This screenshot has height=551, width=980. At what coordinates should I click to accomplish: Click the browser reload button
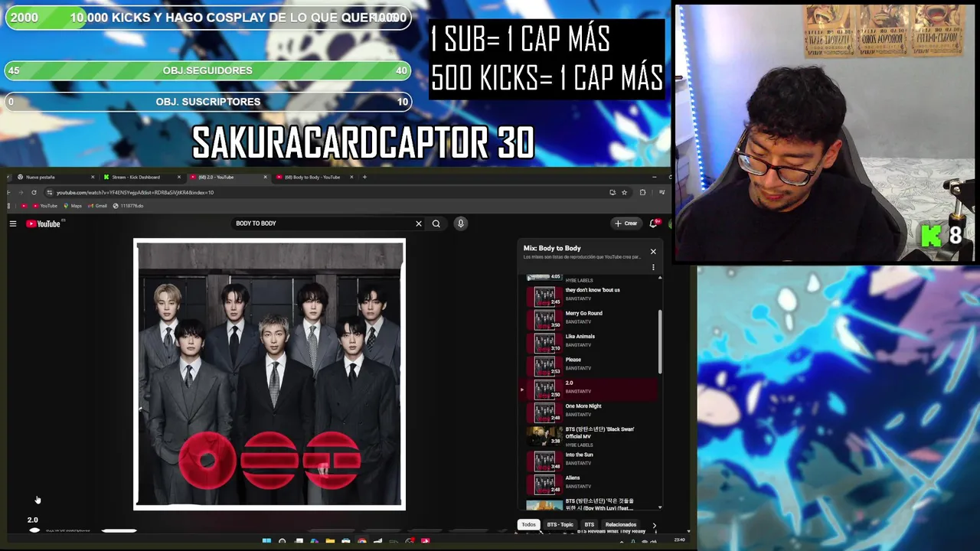click(34, 192)
